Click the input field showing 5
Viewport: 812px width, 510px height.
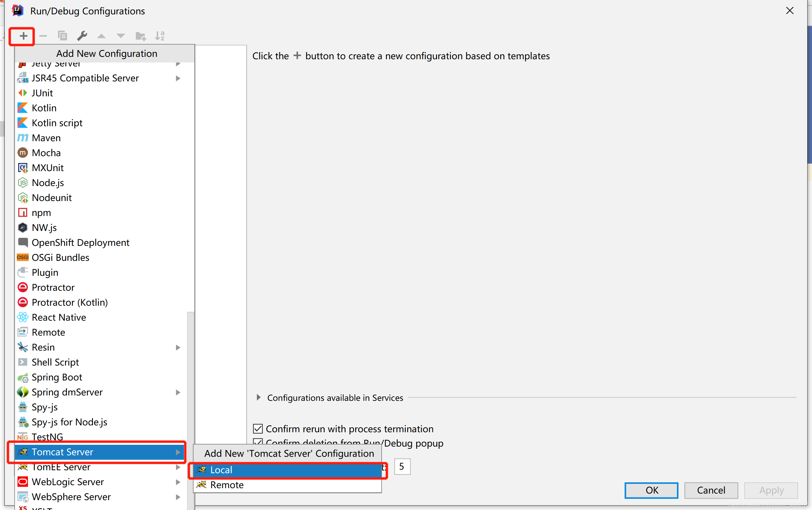pos(402,467)
